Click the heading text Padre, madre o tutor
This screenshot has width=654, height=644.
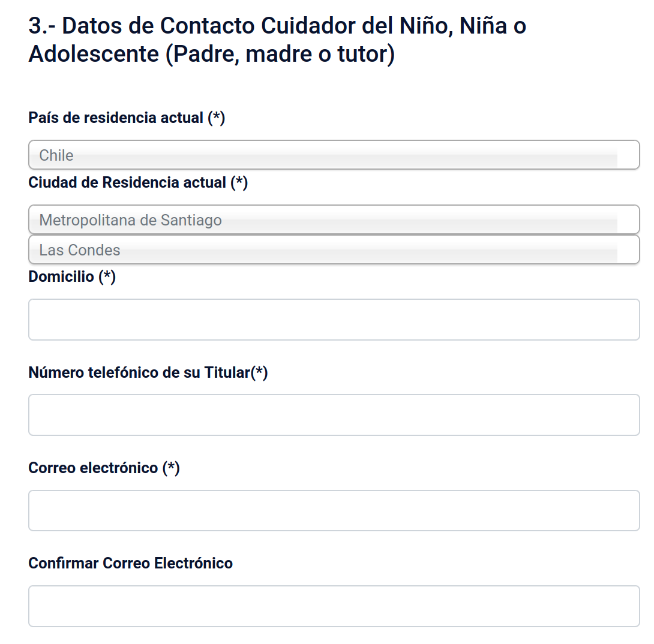[x=280, y=55]
